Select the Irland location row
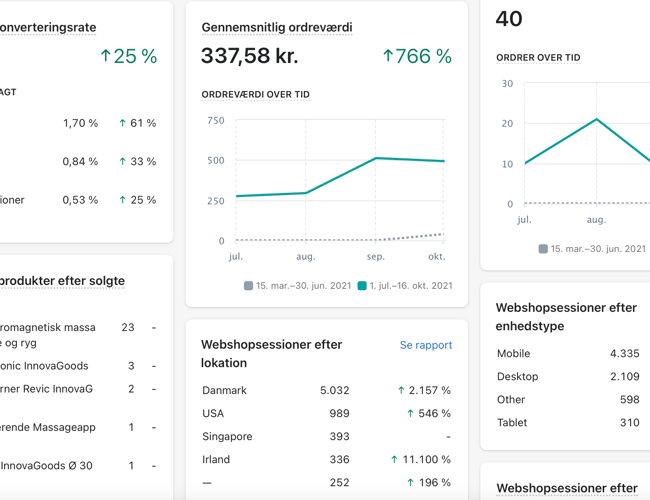The height and width of the screenshot is (500, 650). [x=327, y=459]
